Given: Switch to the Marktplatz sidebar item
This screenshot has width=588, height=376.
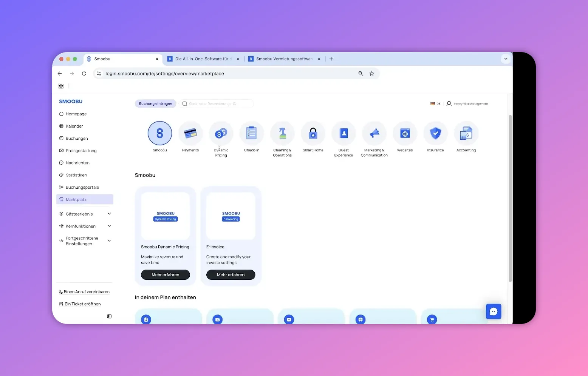Looking at the screenshot, I should coord(84,199).
